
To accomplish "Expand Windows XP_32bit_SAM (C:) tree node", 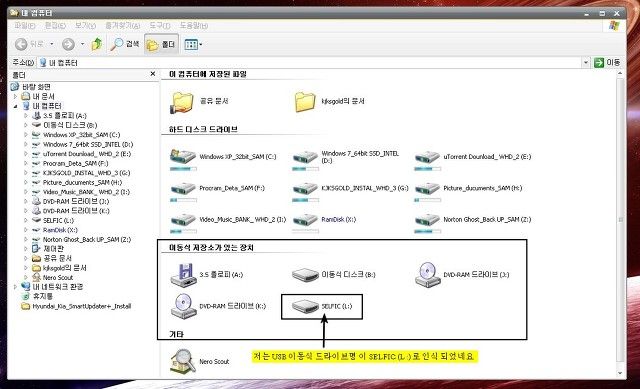I will 26,135.
